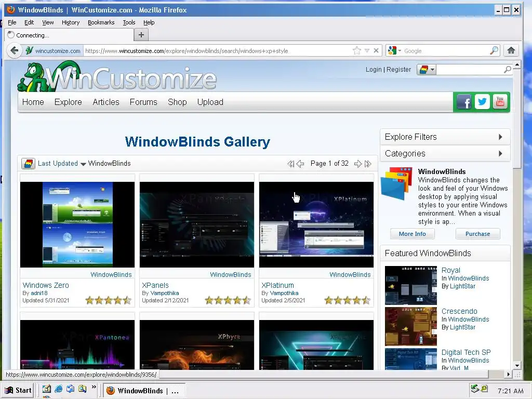Click the Google search magnifier icon
Image resolution: width=532 pixels, height=399 pixels.
(495, 50)
